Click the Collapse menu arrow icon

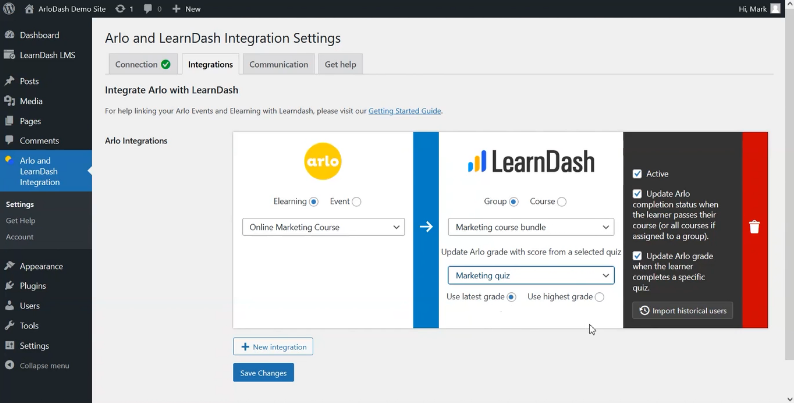coord(9,365)
